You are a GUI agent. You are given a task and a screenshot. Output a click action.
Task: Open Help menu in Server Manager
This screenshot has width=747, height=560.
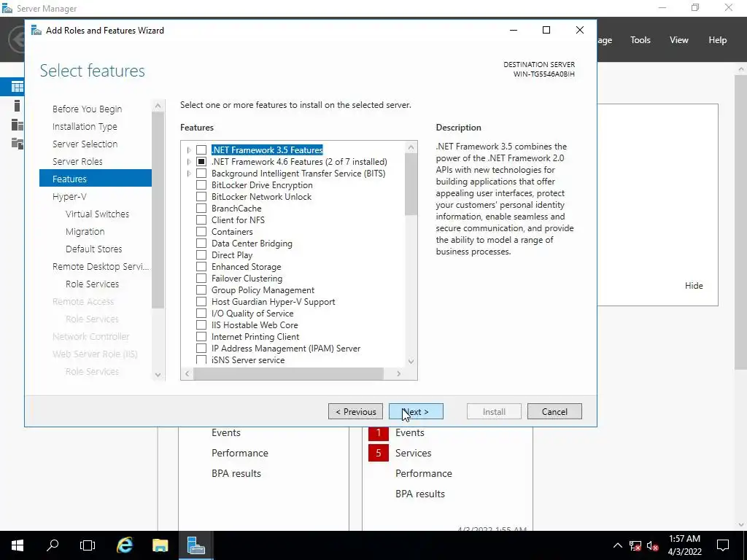(718, 40)
